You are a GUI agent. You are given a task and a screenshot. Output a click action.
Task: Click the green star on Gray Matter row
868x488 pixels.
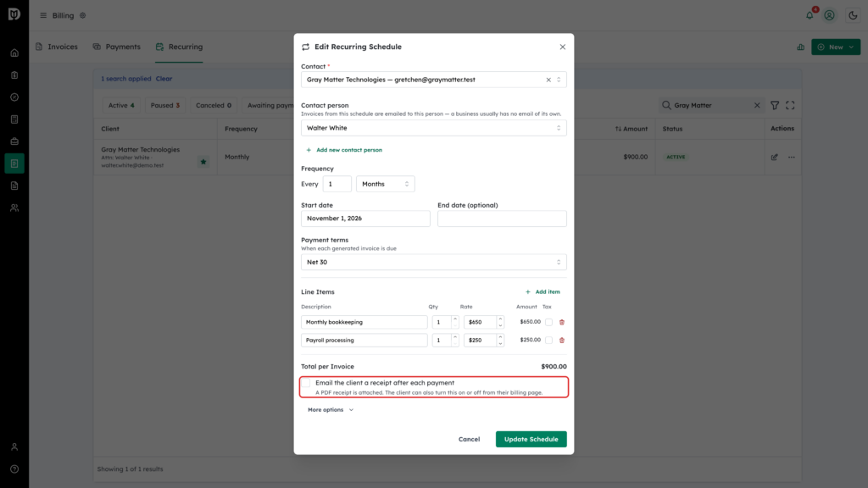pyautogui.click(x=203, y=162)
